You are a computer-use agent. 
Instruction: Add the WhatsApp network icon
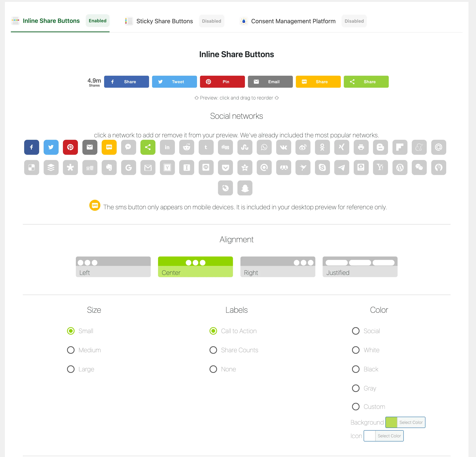[x=264, y=147]
